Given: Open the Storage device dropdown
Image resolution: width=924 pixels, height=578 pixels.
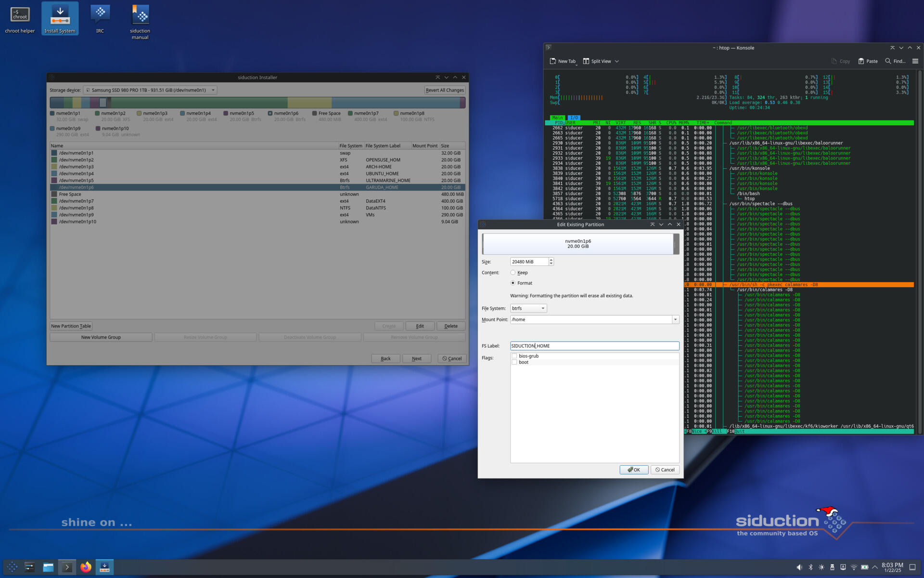Looking at the screenshot, I should coord(150,90).
